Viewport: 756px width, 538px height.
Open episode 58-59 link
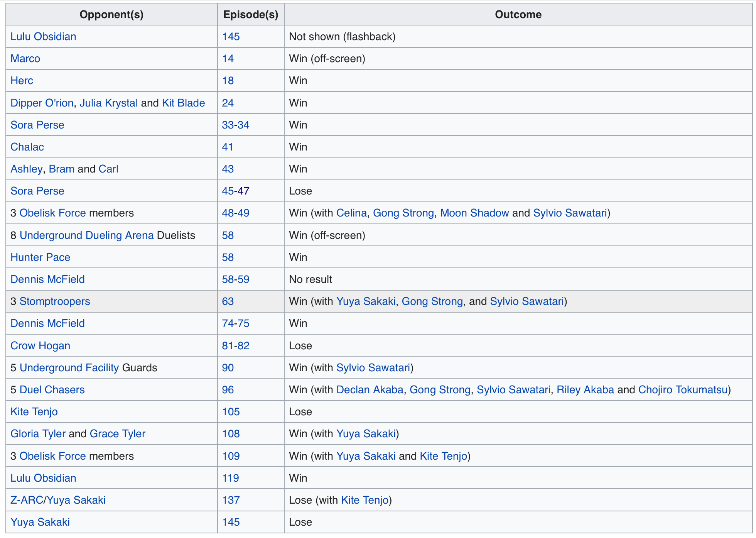(x=236, y=279)
